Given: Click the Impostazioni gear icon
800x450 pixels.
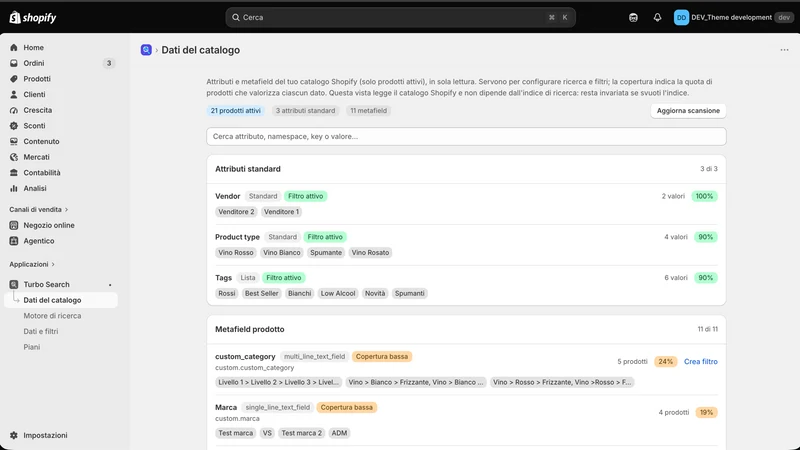Looking at the screenshot, I should pyautogui.click(x=14, y=435).
